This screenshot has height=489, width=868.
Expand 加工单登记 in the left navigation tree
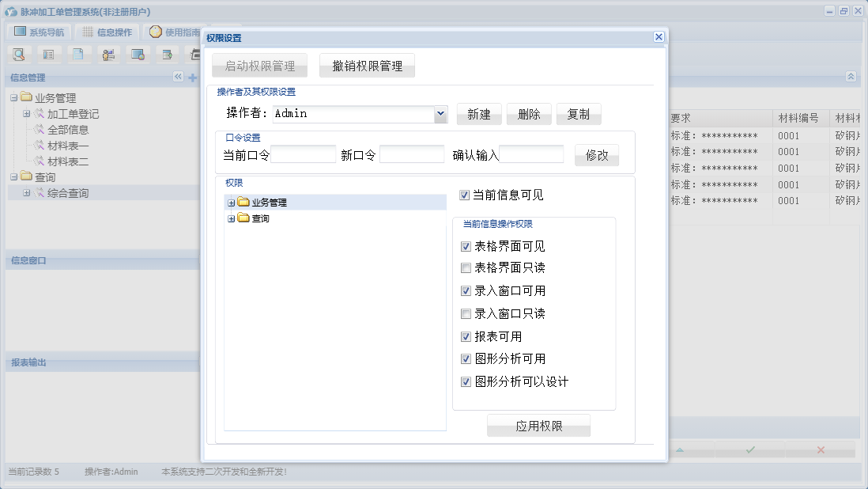point(26,113)
